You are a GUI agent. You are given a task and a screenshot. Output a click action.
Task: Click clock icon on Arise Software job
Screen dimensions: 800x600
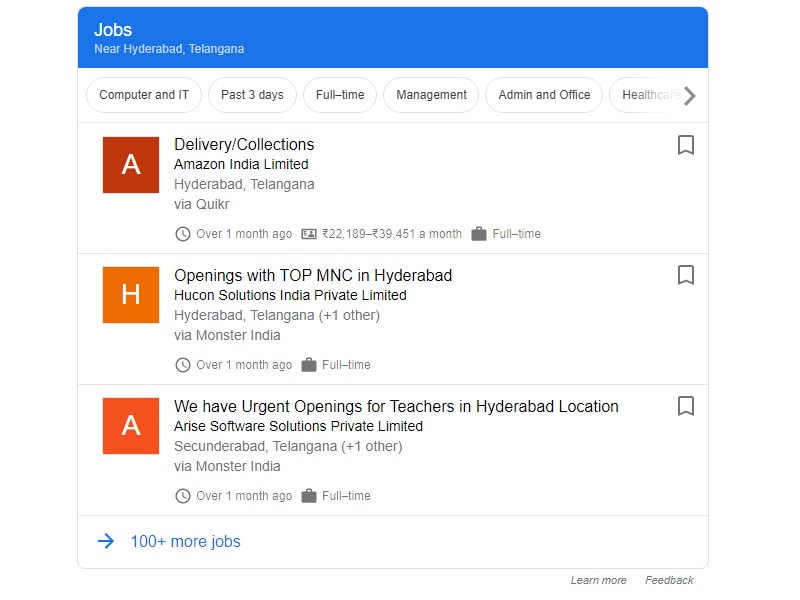pos(183,496)
